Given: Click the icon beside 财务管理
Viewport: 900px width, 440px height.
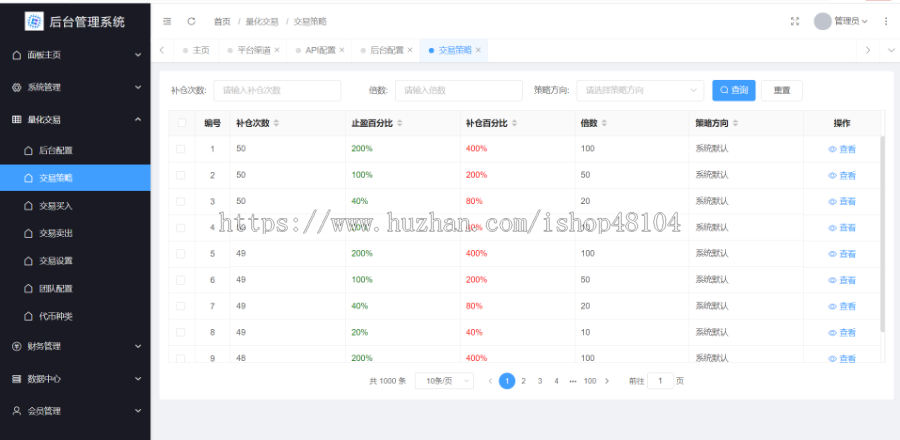Looking at the screenshot, I should point(17,346).
